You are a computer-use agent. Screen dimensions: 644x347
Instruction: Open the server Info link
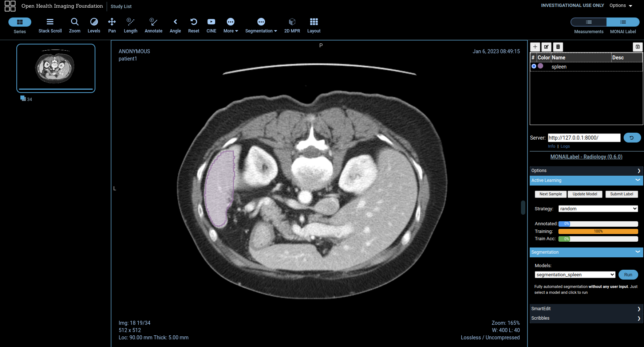click(552, 146)
